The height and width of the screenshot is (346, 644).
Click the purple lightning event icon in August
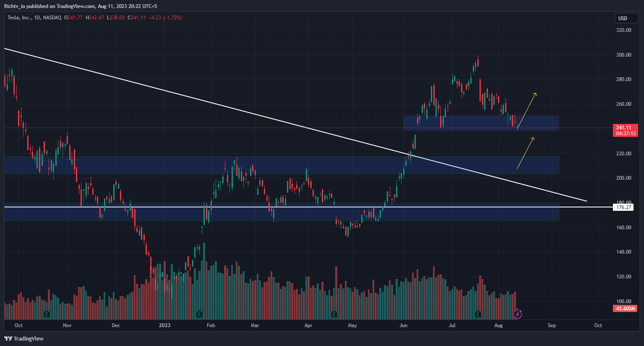coord(518,314)
